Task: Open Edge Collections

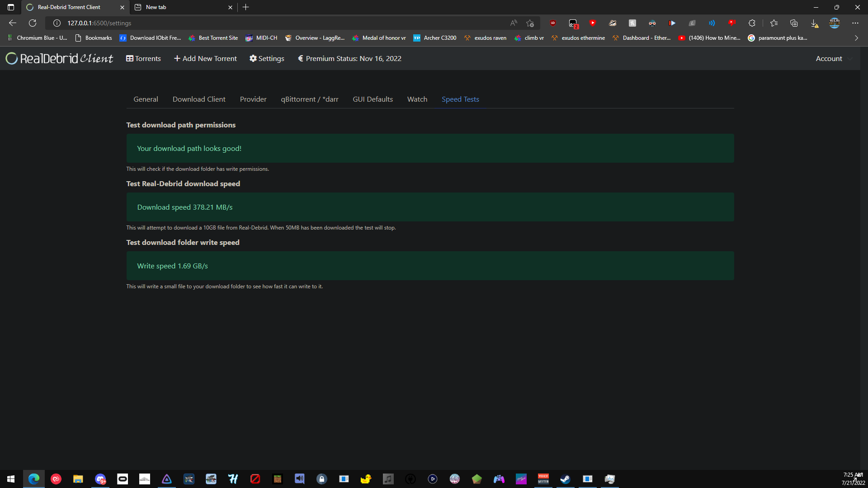Action: 794,23
